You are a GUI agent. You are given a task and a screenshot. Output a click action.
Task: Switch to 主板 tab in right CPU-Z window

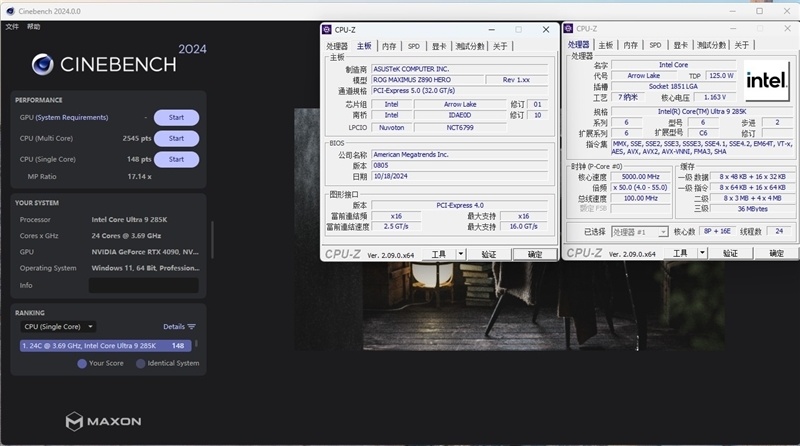point(606,45)
